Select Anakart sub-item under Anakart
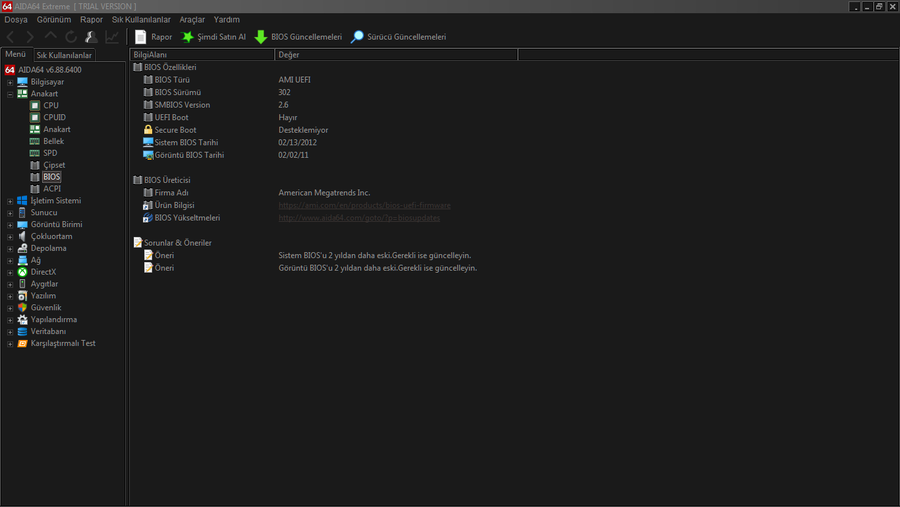The height and width of the screenshot is (507, 900). pyautogui.click(x=57, y=129)
